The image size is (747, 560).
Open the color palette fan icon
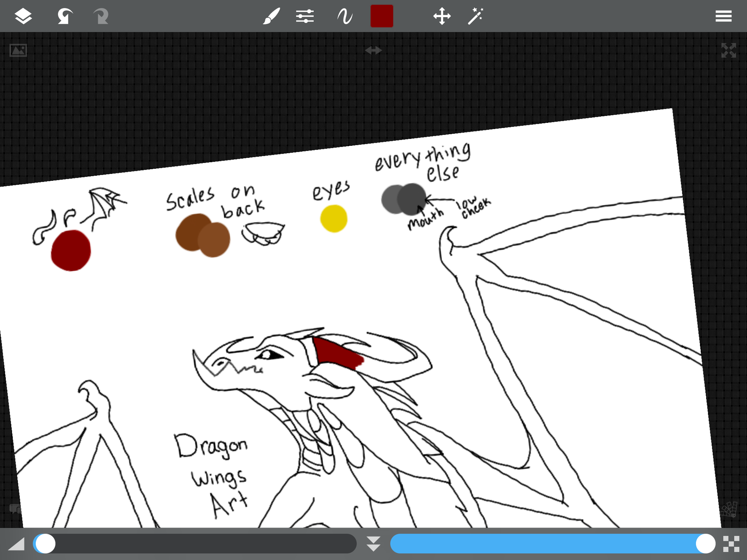click(x=728, y=509)
